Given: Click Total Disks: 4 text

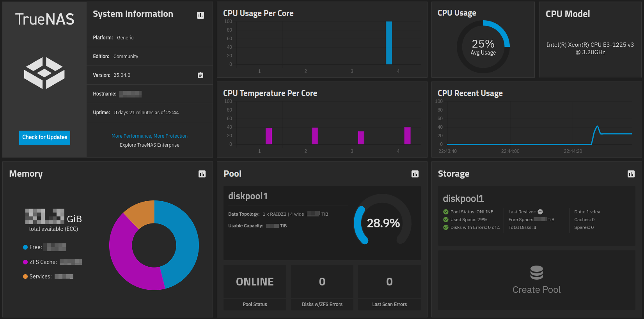Looking at the screenshot, I should [x=522, y=227].
